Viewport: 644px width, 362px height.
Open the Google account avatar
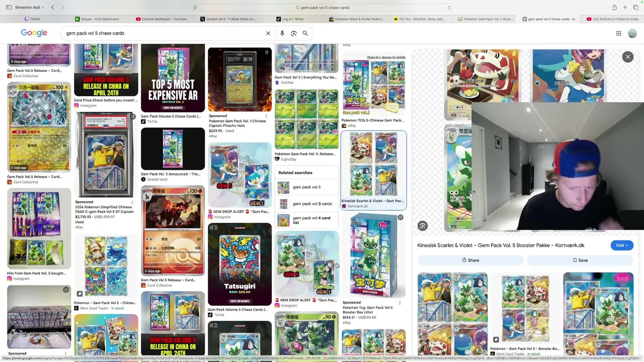[632, 33]
